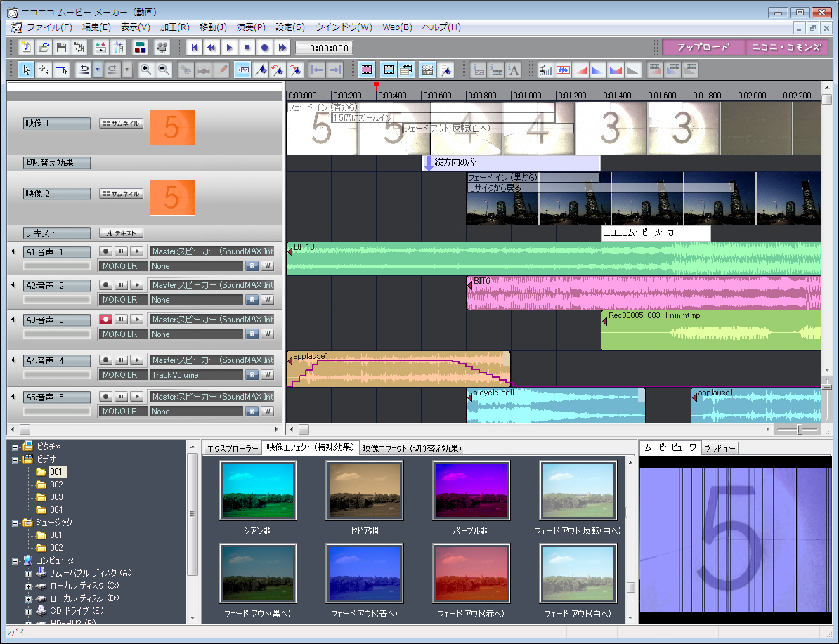Collapse the ビデオ tree node
The height and width of the screenshot is (644, 839).
tap(15, 460)
